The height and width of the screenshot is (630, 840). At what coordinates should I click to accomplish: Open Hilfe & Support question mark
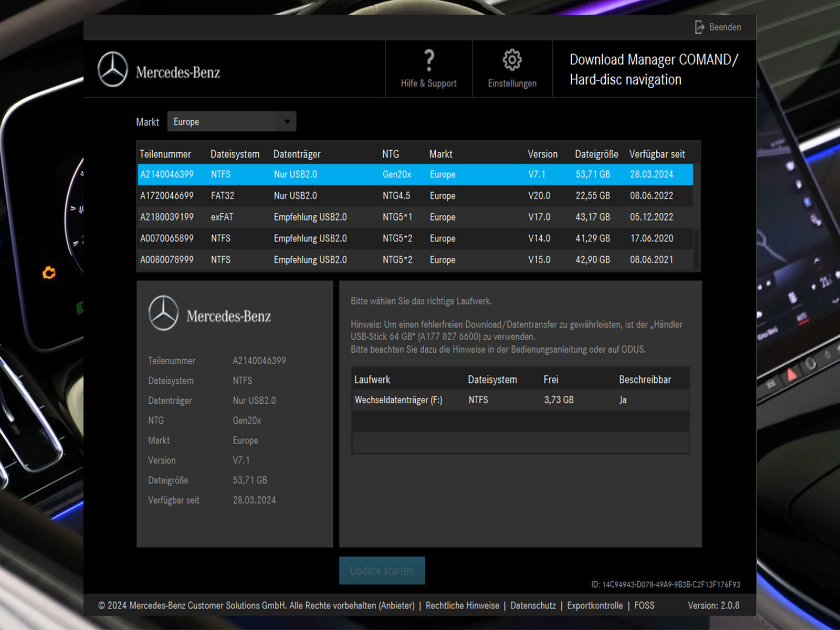click(x=428, y=61)
